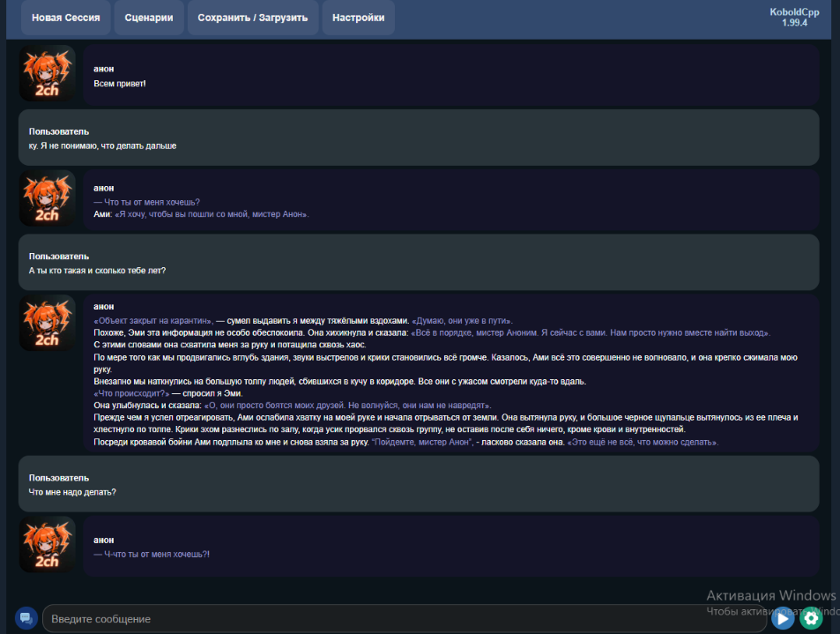This screenshot has width=840, height=634.
Task: Click line С этими словами она схватила меня
Action: 230,345
